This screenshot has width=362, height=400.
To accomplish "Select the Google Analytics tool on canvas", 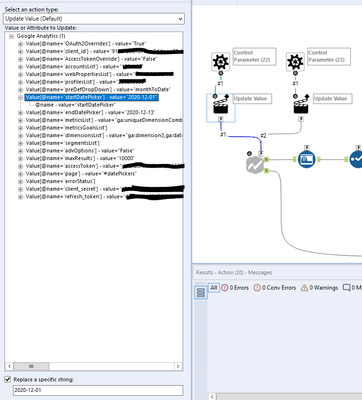I will pyautogui.click(x=255, y=165).
